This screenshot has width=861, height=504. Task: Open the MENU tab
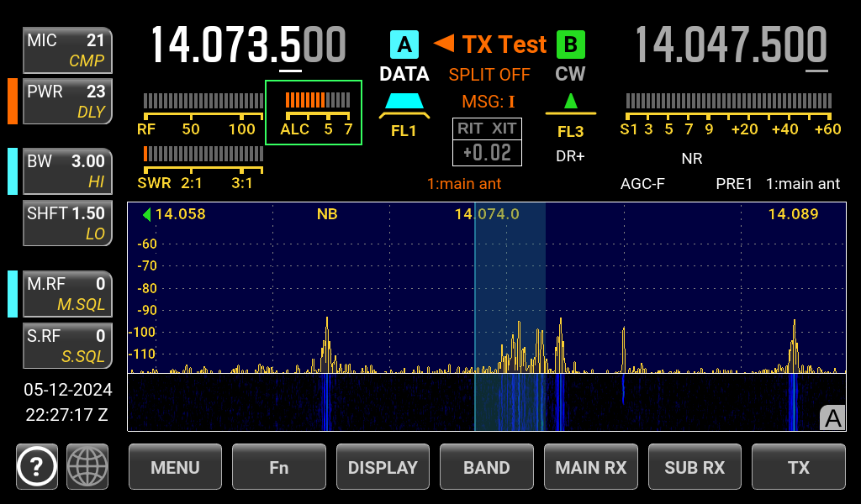175,467
